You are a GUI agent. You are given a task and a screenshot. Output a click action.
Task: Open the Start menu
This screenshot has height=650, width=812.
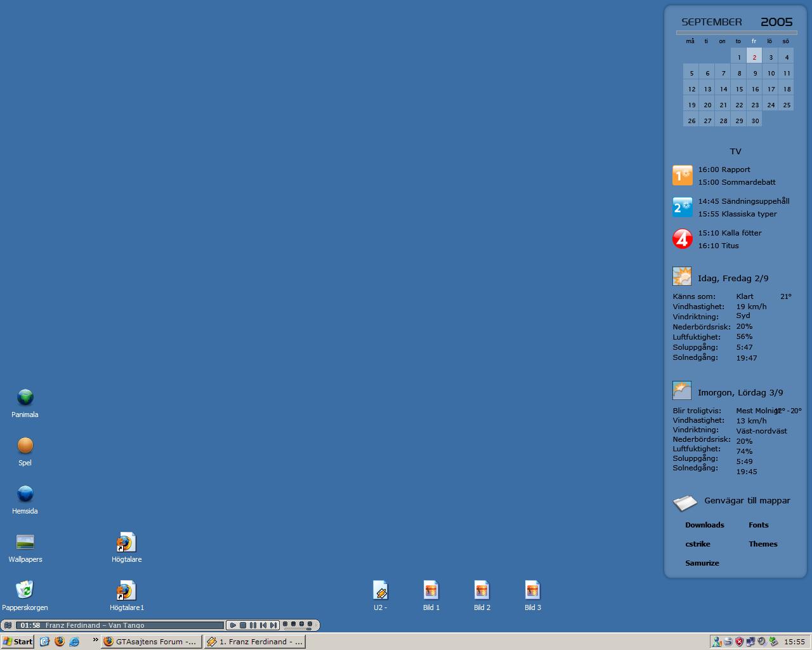[x=17, y=642]
